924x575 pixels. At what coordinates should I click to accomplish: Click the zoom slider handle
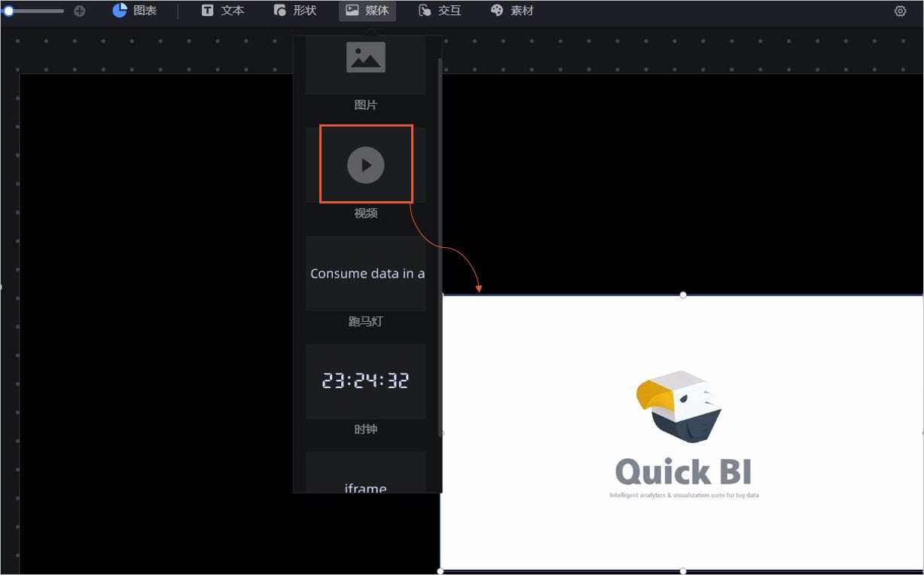[8, 11]
